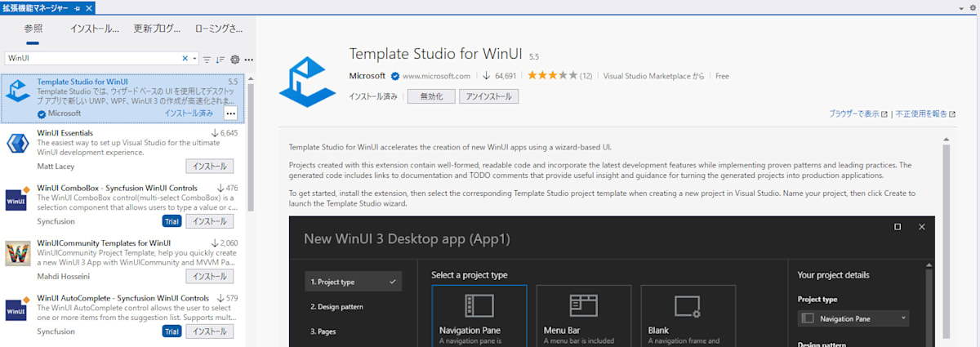
Task: Click the 無効化 disable button
Action: (431, 96)
